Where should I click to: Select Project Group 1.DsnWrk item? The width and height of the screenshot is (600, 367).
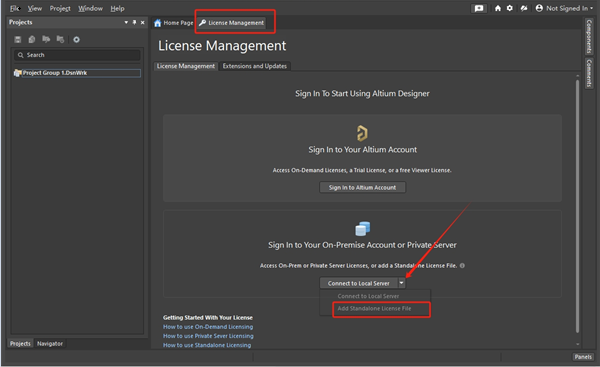pos(77,73)
